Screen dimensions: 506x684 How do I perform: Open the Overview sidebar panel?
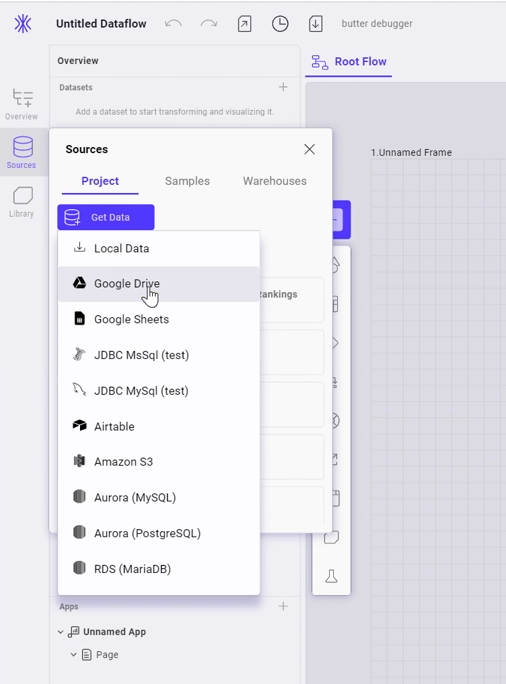(21, 104)
